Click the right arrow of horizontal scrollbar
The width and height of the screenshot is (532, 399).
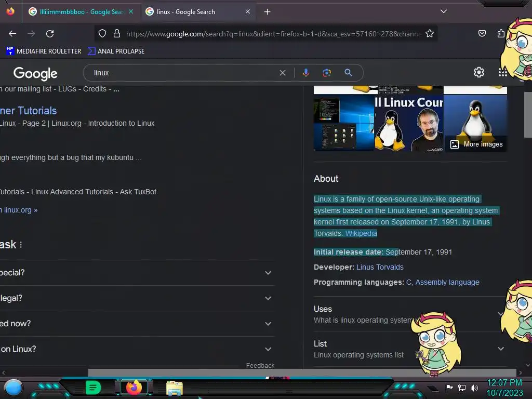click(521, 373)
